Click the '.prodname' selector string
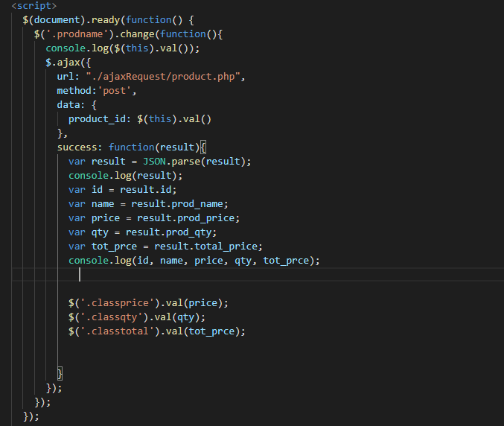504x426 pixels. pos(77,34)
